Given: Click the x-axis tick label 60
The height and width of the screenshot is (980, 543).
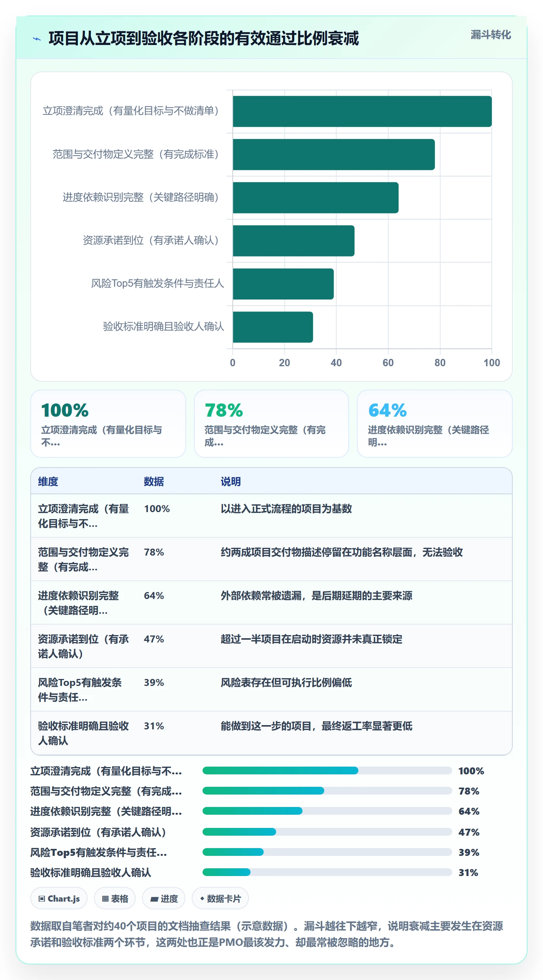Looking at the screenshot, I should [388, 363].
